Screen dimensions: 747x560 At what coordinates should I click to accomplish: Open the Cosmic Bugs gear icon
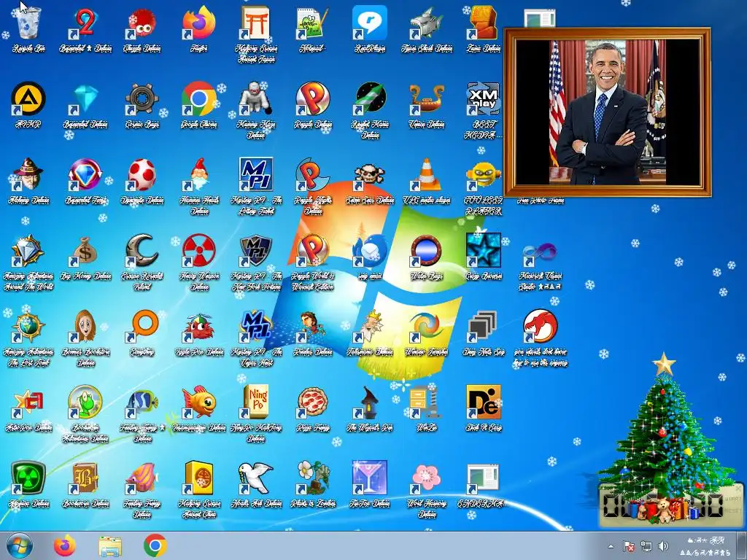pos(142,99)
